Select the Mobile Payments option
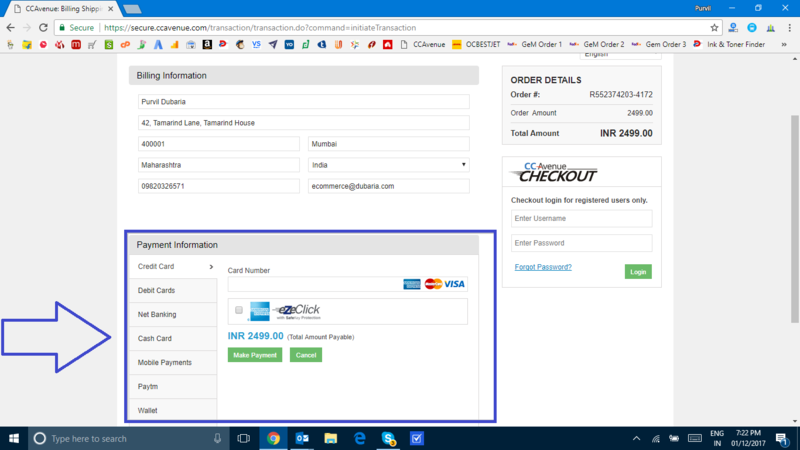 [173, 362]
